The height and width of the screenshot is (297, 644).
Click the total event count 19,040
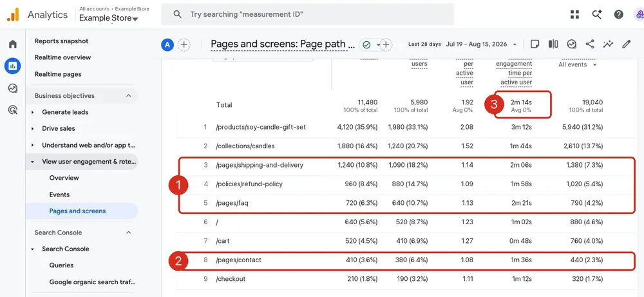point(592,102)
